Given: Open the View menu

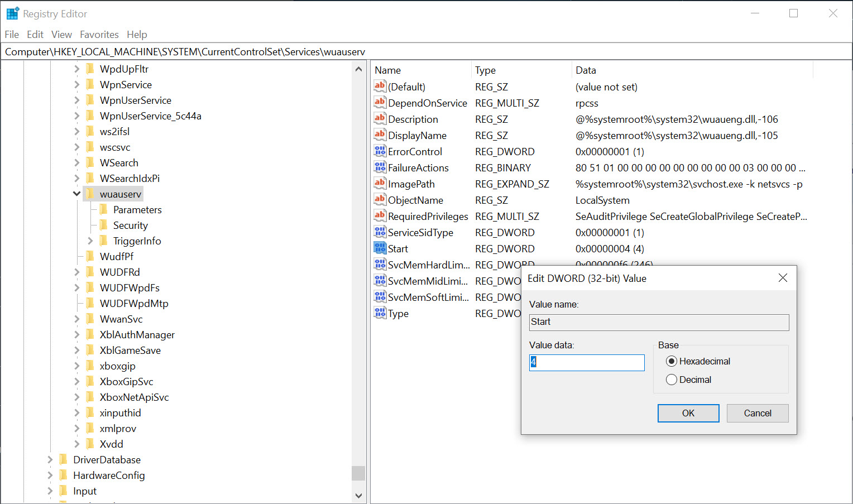Looking at the screenshot, I should (61, 34).
